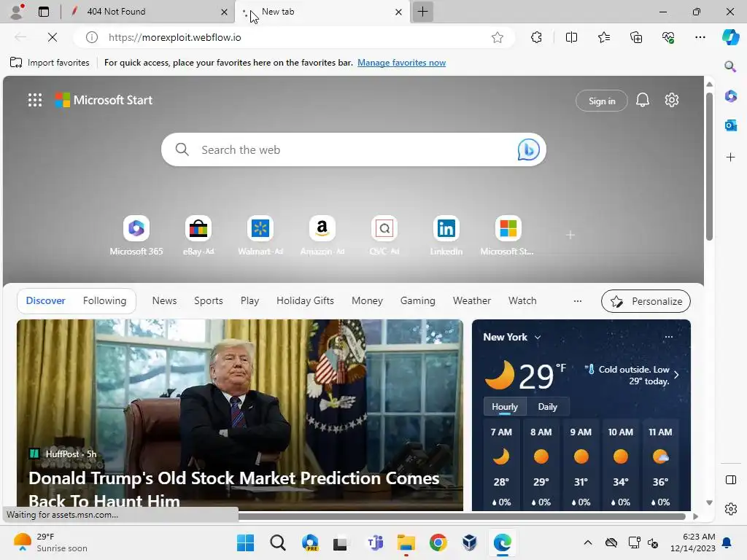Open the Money category
The width and height of the screenshot is (747, 560).
tap(367, 300)
